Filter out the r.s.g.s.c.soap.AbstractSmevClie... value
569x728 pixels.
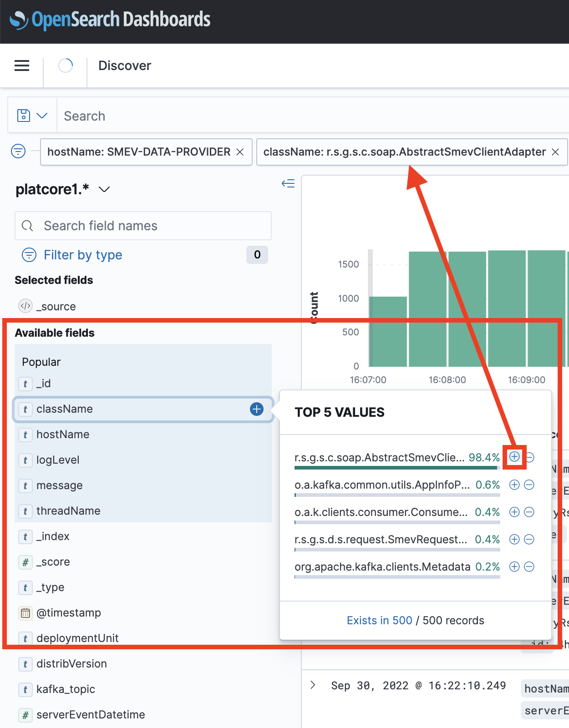[x=529, y=457]
